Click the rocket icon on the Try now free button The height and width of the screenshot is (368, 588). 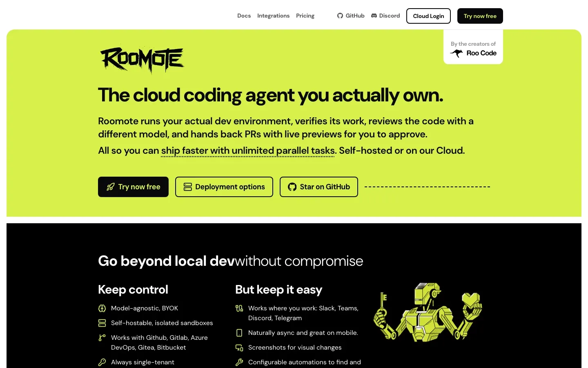point(110,187)
